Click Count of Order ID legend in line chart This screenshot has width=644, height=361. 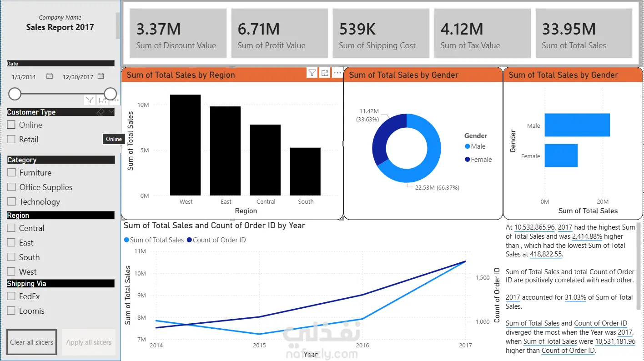pyautogui.click(x=216, y=240)
